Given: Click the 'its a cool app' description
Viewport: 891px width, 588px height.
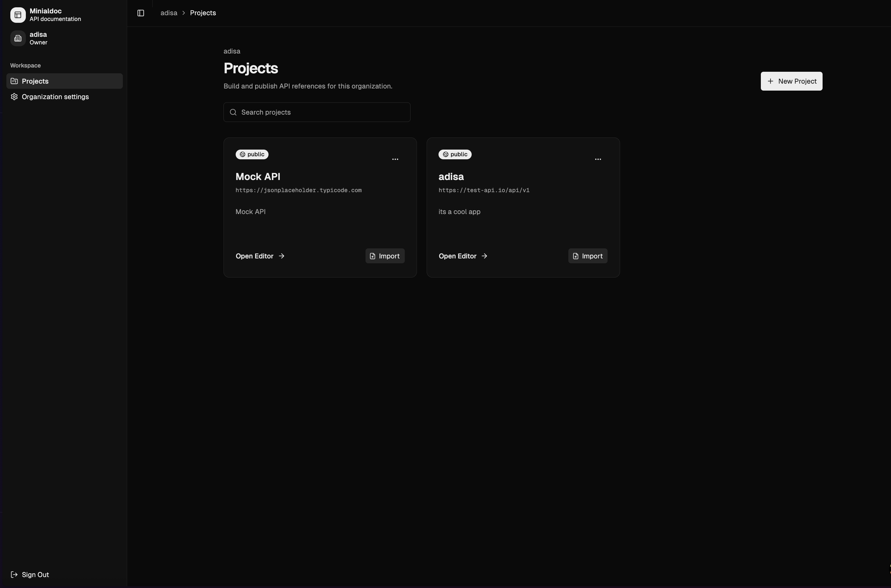Looking at the screenshot, I should click(x=459, y=212).
